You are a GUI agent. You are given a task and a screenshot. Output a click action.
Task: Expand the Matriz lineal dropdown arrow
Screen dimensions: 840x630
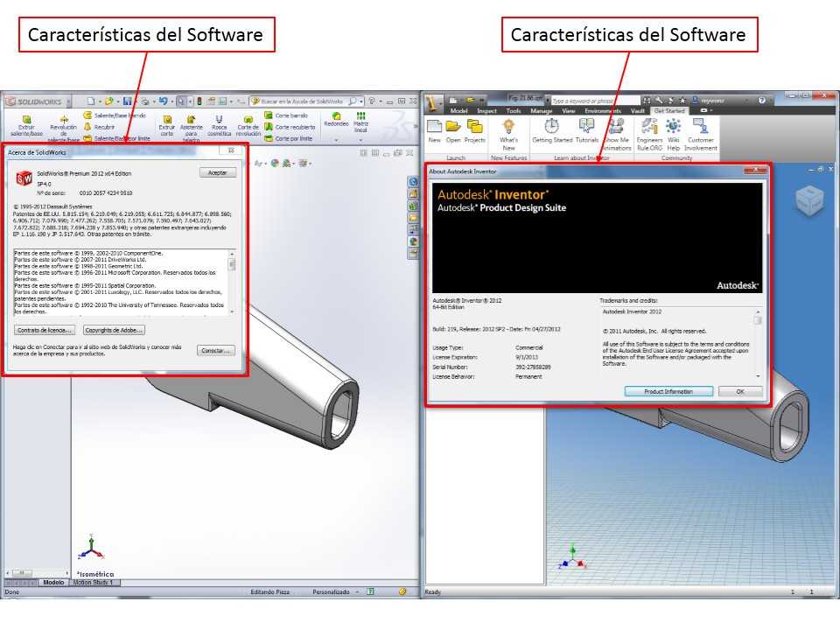point(361,140)
